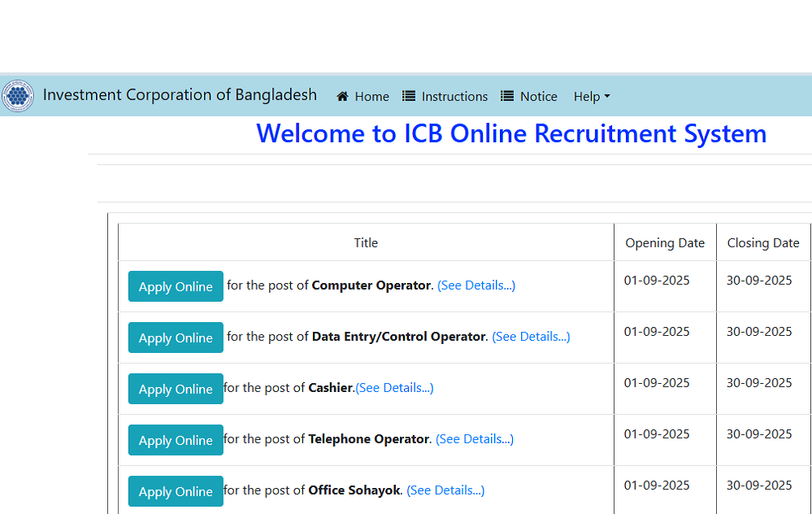Image resolution: width=812 pixels, height=514 pixels.
Task: Click closing date in Telephone Operator row
Action: click(x=759, y=435)
